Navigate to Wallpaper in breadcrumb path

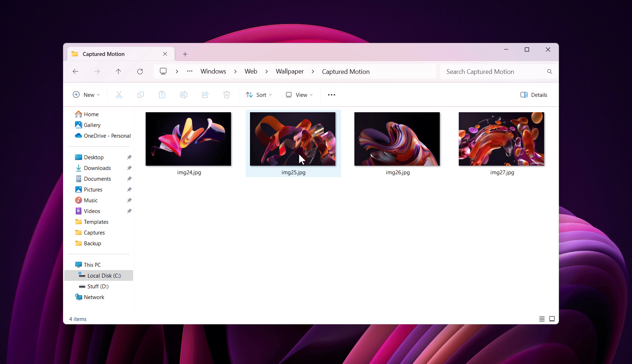[289, 72]
